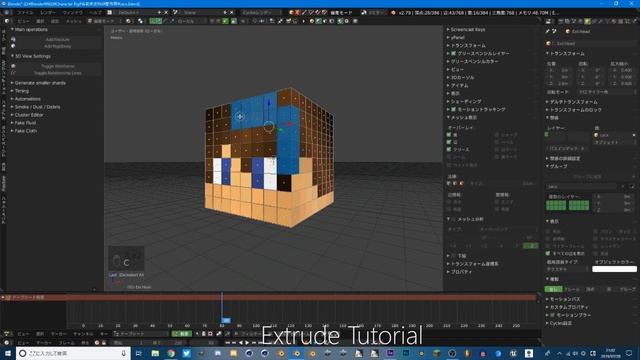Click Toggle Relationship Lines button
Viewport: 640px width, 360px height.
57,73
